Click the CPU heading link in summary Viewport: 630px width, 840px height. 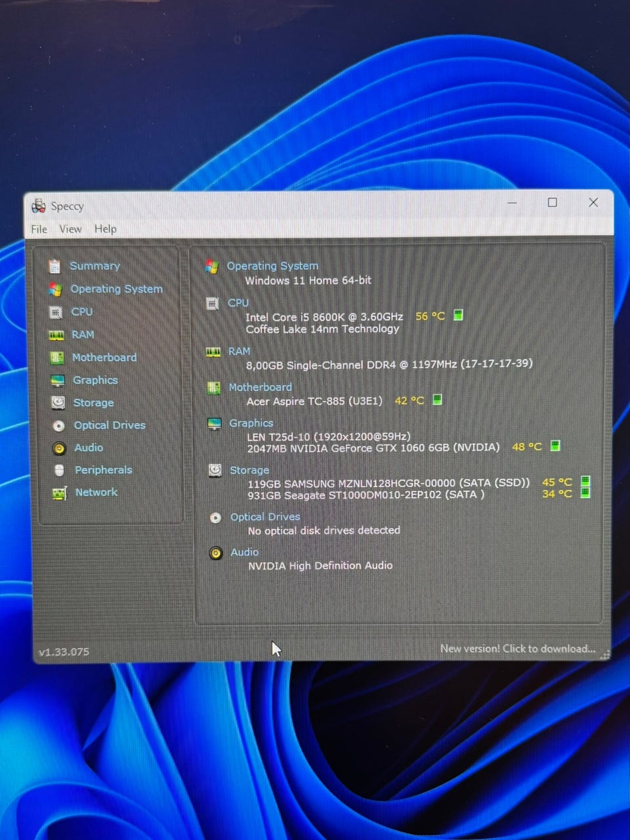coord(238,303)
